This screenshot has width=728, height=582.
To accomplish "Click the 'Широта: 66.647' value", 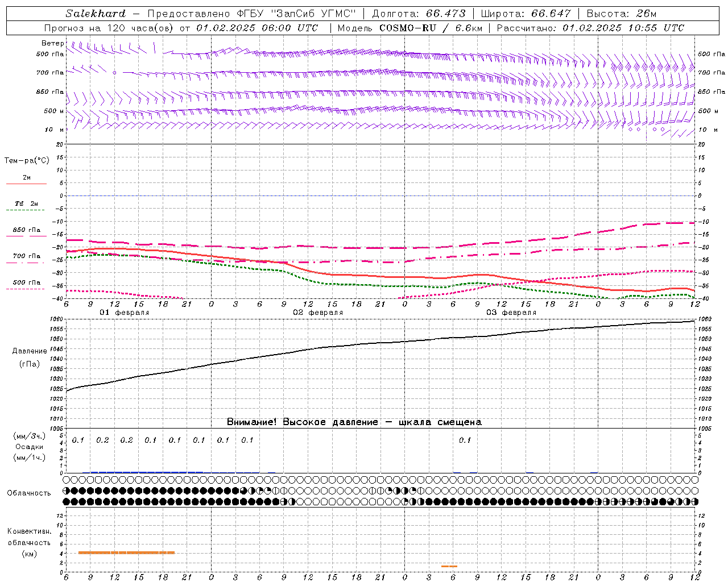I will 526,14.
